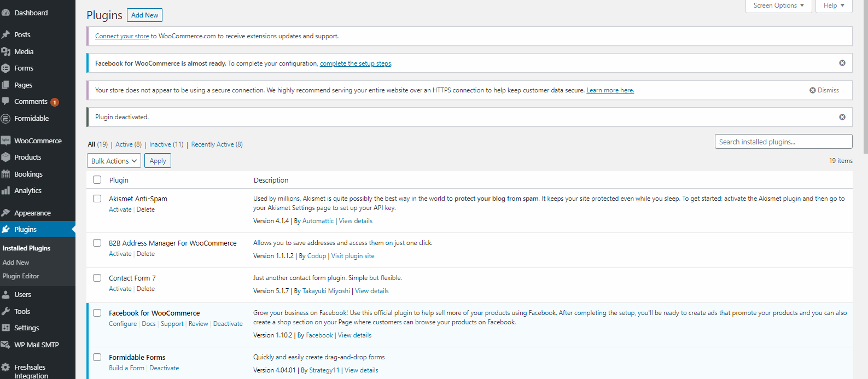868x379 pixels.
Task: Open Codup author link
Action: (x=317, y=256)
